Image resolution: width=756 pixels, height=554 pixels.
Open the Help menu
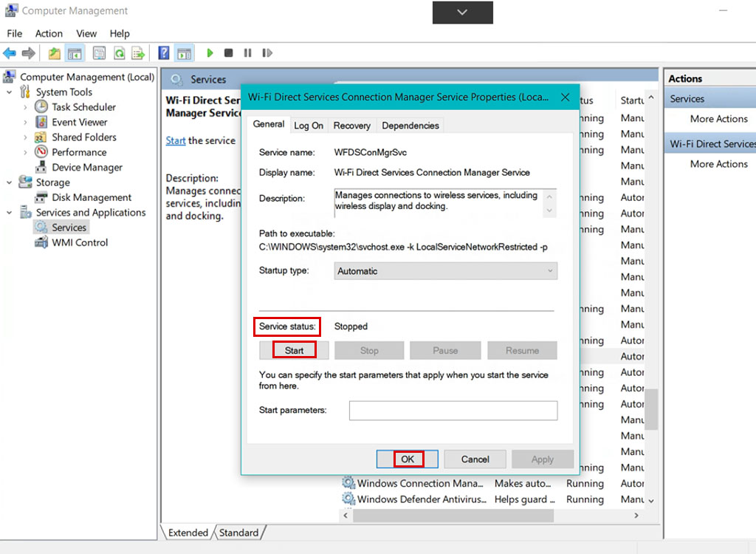[x=120, y=33]
